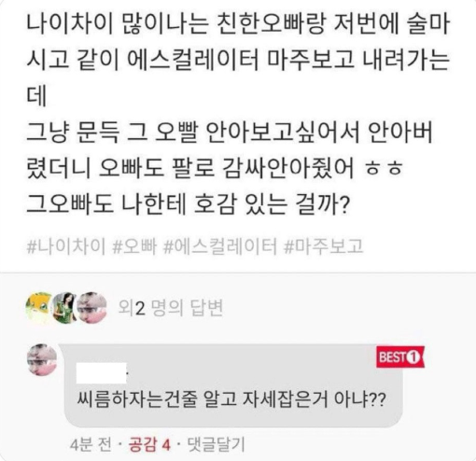Screen dimensions: 476x461
Task: Select the post line beginning 그냥 문득
Action: [x=230, y=133]
